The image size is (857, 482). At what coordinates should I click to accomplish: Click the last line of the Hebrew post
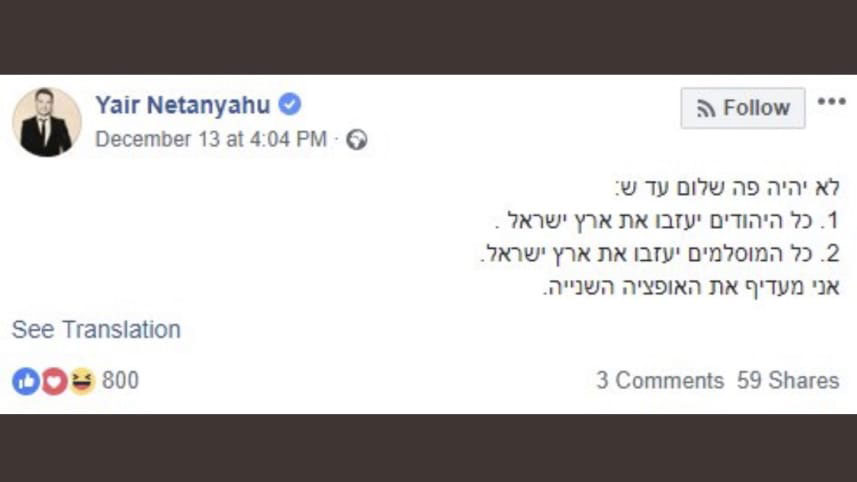(691, 288)
